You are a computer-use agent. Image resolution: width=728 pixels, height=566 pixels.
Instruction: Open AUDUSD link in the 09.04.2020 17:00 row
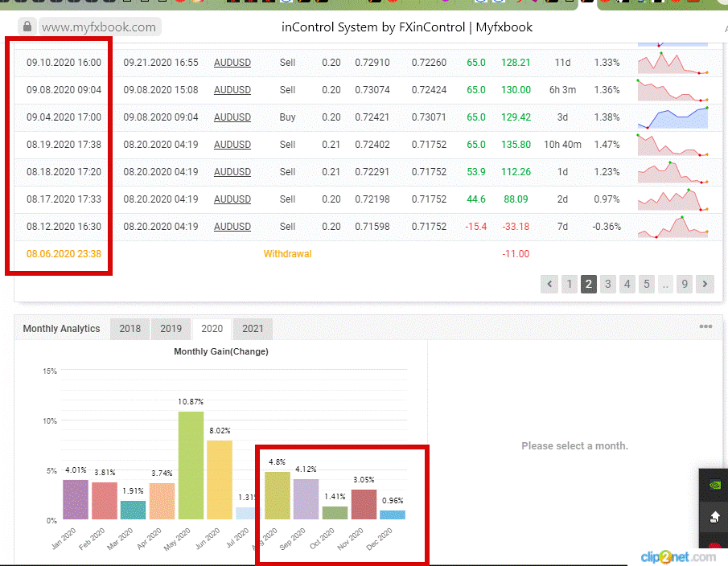pyautogui.click(x=232, y=117)
